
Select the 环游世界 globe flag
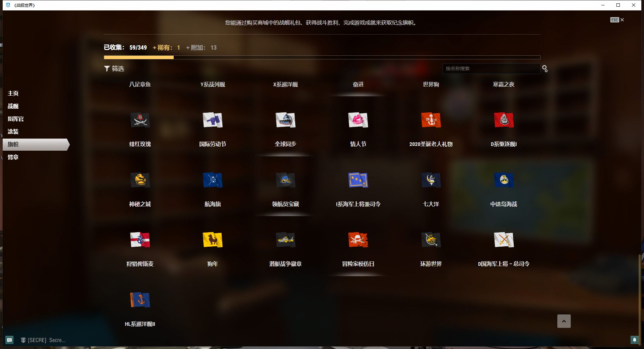tap(431, 240)
